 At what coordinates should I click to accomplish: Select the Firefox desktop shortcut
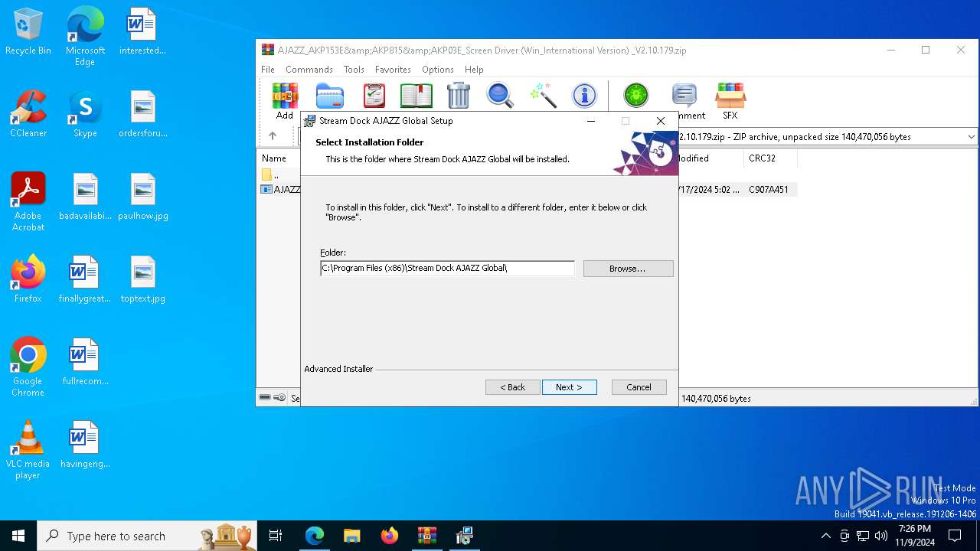tap(28, 279)
